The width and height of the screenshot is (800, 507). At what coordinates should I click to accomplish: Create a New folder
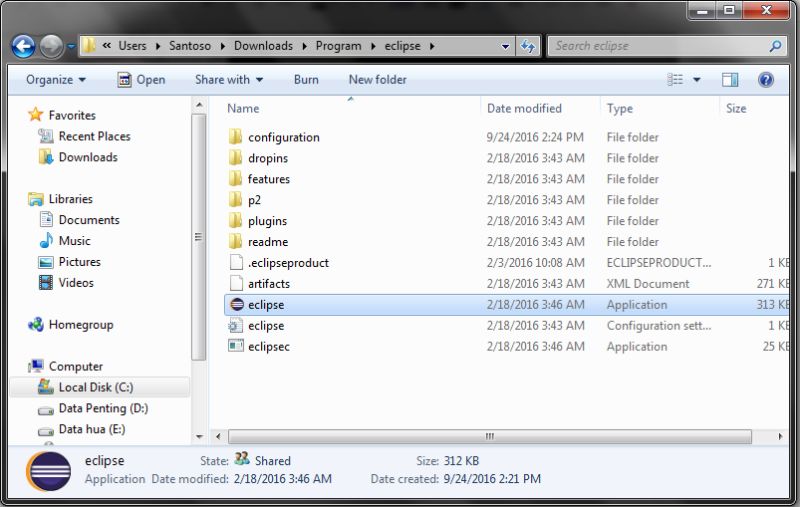(x=378, y=80)
